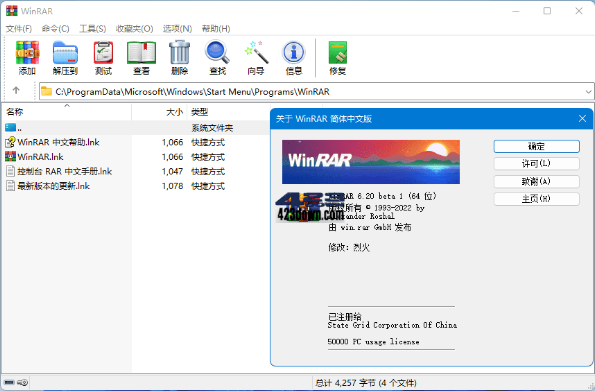Sort the file list by 类型 column
Viewport: 595px width, 391px height.
(x=229, y=112)
